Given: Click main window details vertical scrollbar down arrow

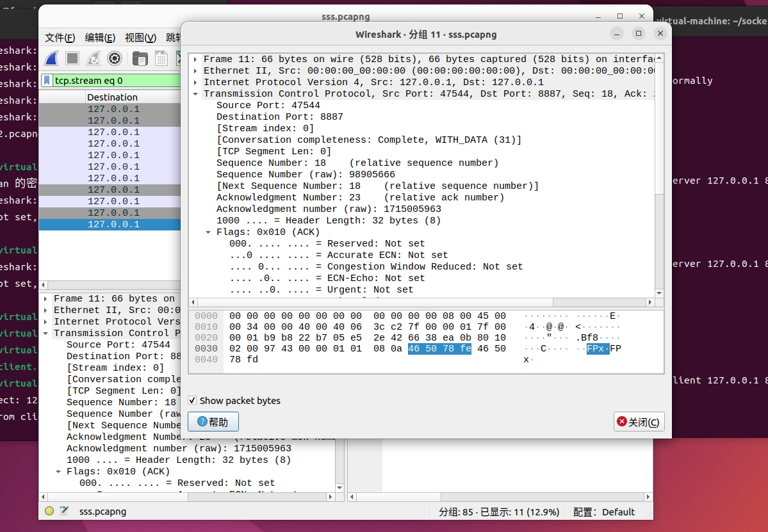Looking at the screenshot, I should pos(339,487).
